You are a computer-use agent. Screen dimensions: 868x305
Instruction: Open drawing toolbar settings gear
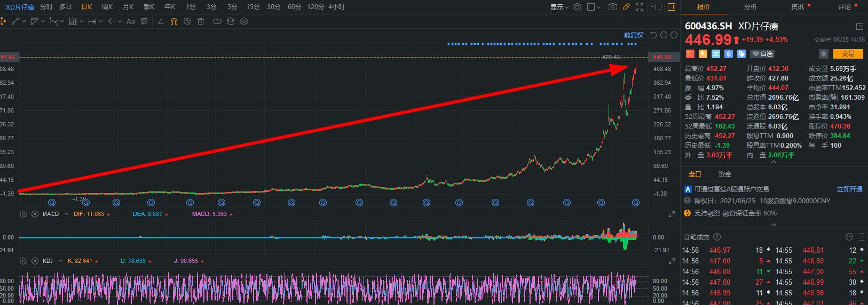click(x=244, y=21)
